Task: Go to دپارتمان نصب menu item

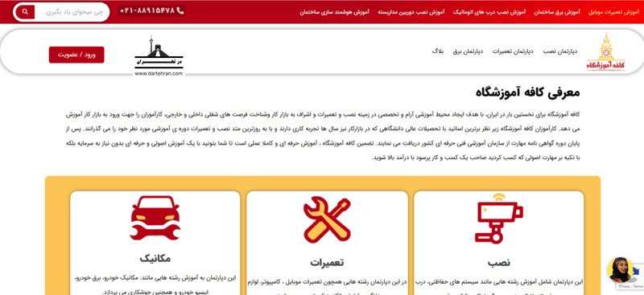Action: [x=560, y=51]
